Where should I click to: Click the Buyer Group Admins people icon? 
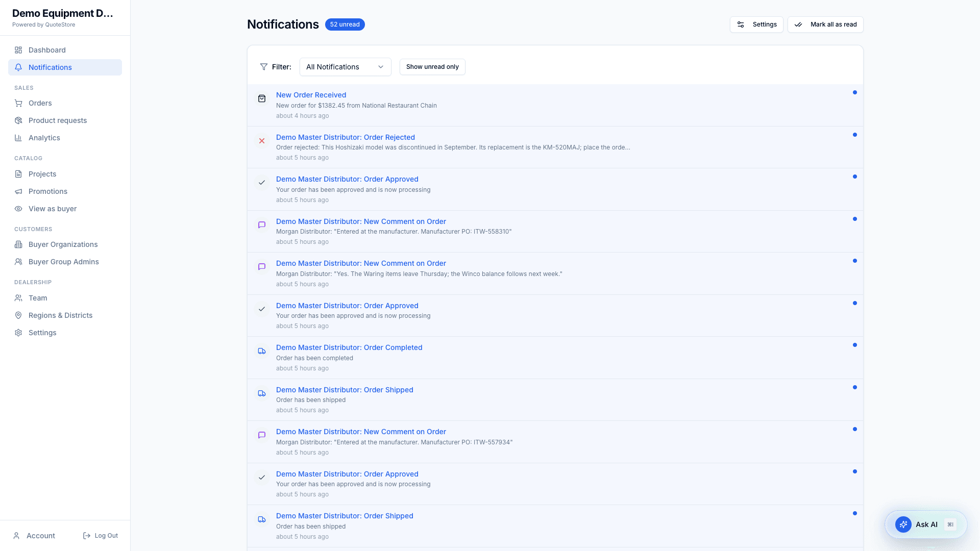(x=18, y=262)
